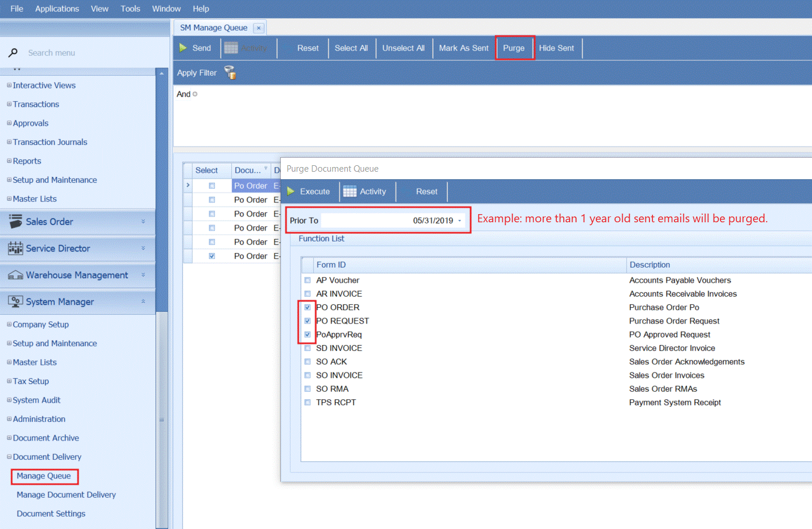Open the Tools menu
Image resolution: width=812 pixels, height=529 pixels.
(130, 9)
